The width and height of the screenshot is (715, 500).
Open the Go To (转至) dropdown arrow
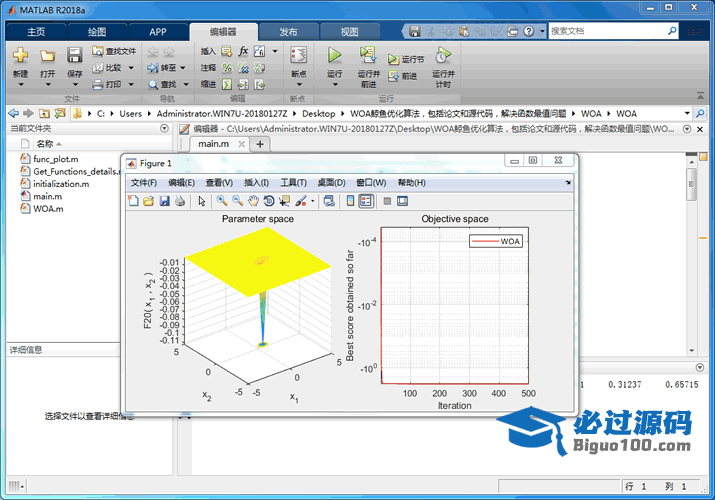[x=183, y=68]
